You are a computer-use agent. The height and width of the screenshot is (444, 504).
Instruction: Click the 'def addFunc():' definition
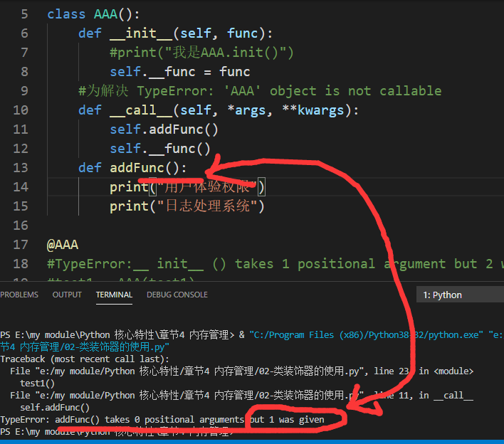point(132,168)
